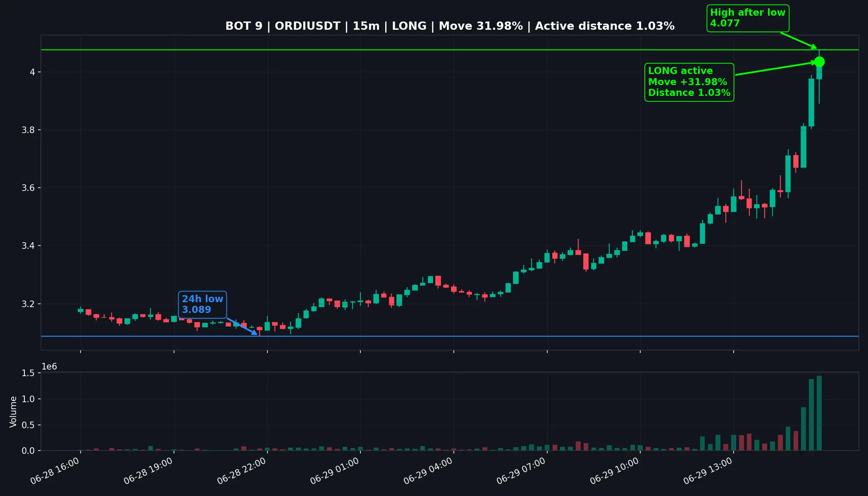The width and height of the screenshot is (868, 496).
Task: Click the time label 06-29 10:00
Action: pos(615,471)
